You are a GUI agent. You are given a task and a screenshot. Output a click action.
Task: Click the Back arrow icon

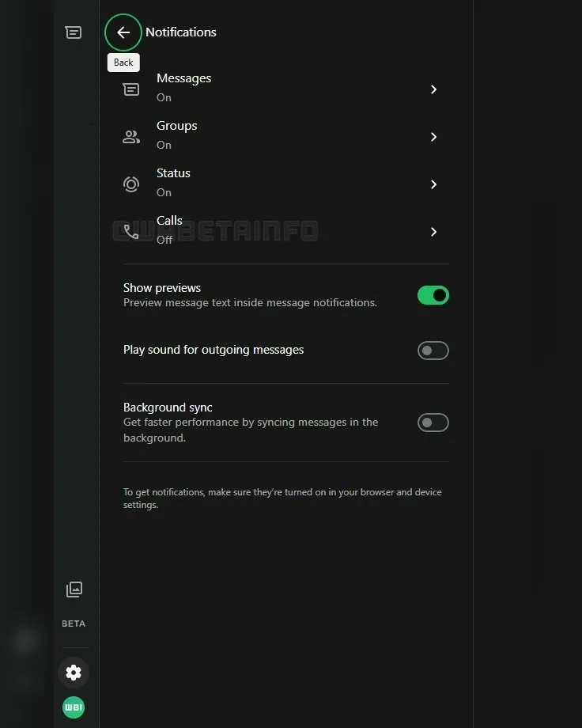[123, 32]
